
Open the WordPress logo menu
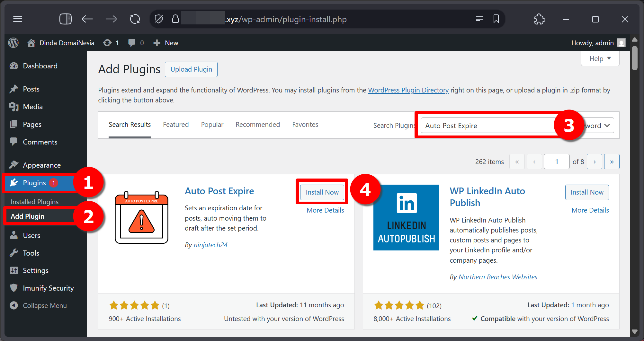click(13, 43)
